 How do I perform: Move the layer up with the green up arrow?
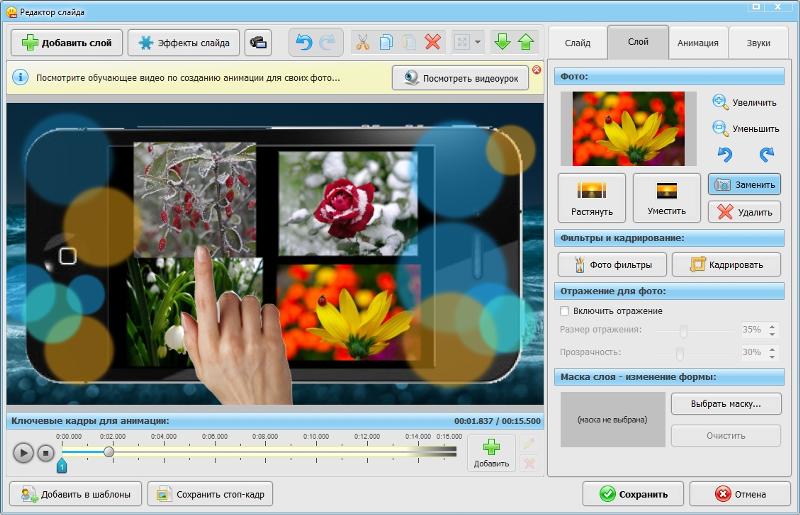coord(526,42)
